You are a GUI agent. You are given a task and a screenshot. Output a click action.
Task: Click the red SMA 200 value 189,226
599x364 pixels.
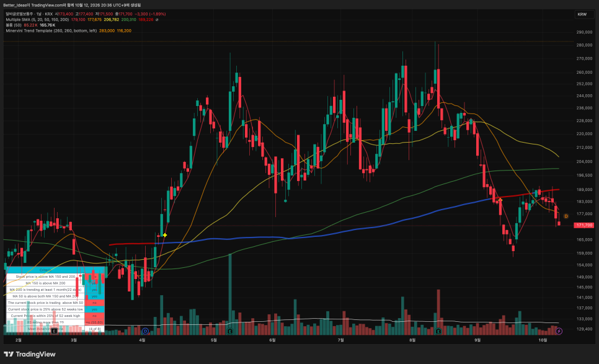click(146, 19)
